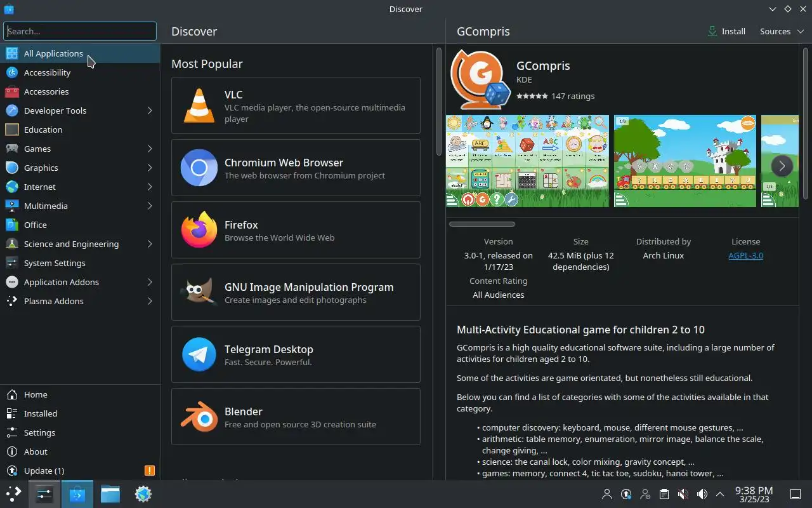Select the All Applications category
The height and width of the screenshot is (508, 812).
point(80,53)
